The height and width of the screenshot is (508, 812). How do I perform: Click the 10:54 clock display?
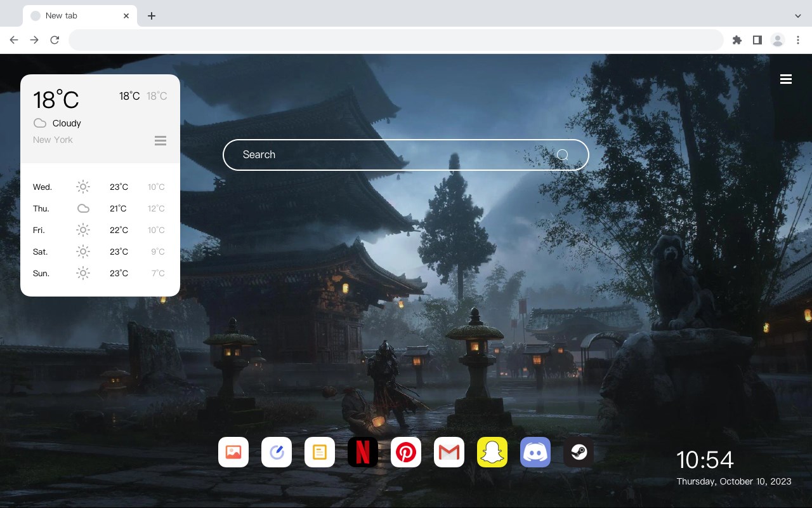(x=705, y=460)
